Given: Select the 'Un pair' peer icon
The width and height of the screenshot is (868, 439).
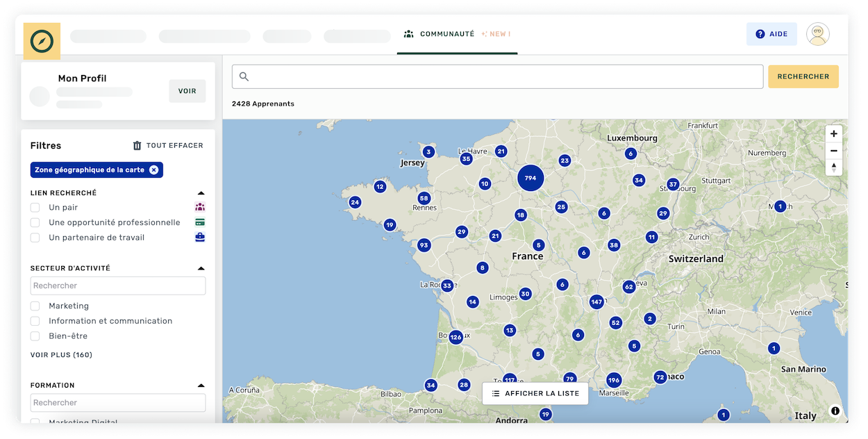Looking at the screenshot, I should pyautogui.click(x=200, y=206).
